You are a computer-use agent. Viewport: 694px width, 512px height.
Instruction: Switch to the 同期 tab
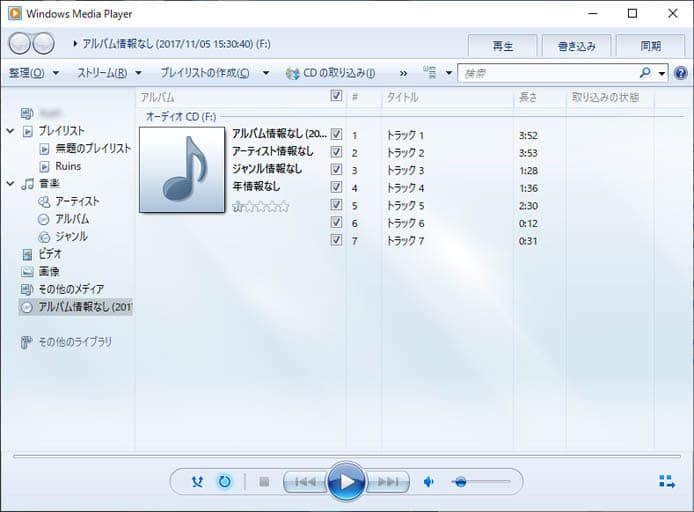(x=651, y=46)
